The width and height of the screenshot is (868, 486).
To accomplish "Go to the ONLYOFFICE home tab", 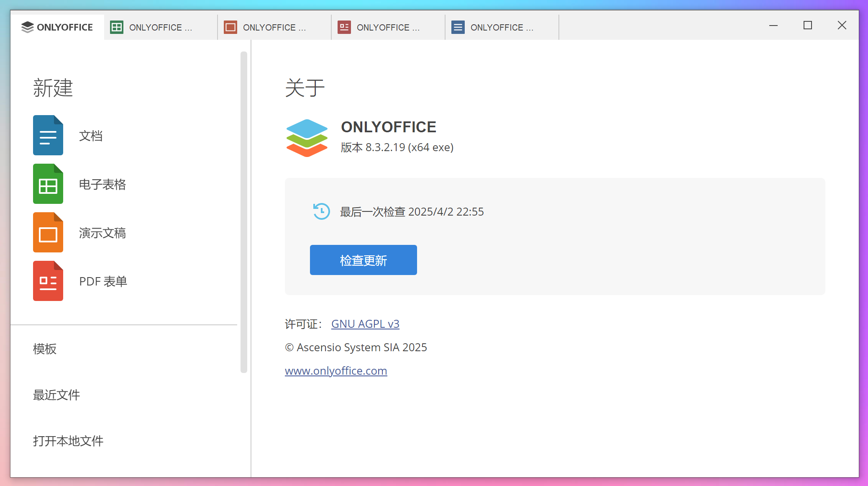I will pos(57,27).
